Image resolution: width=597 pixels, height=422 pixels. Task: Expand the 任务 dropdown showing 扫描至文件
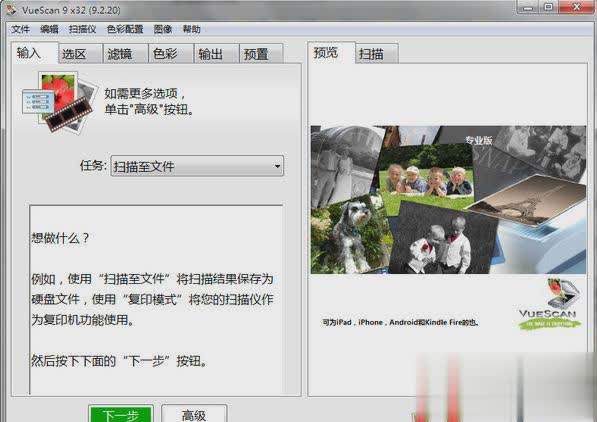pos(197,166)
